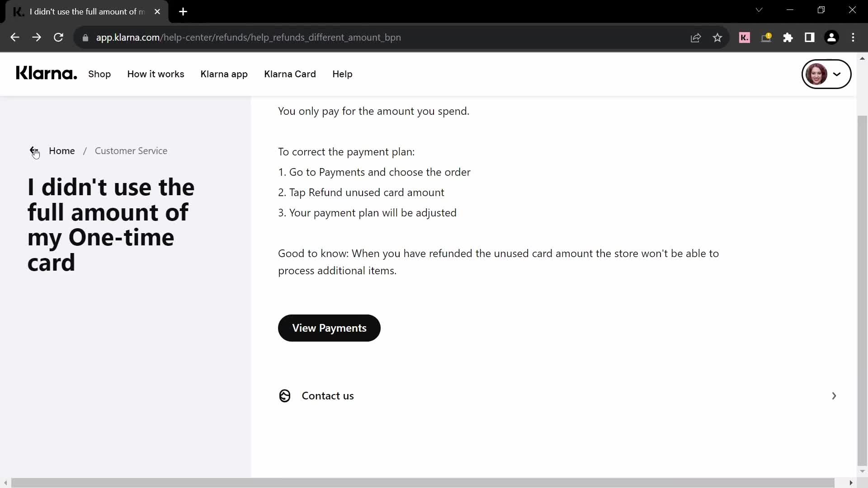Open the Shop menu item
This screenshot has width=868, height=488.
(99, 74)
